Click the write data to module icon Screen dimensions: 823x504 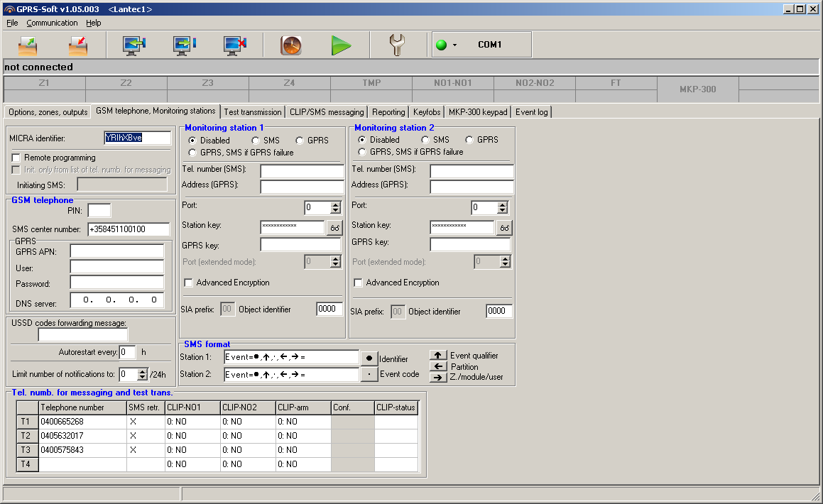point(184,45)
